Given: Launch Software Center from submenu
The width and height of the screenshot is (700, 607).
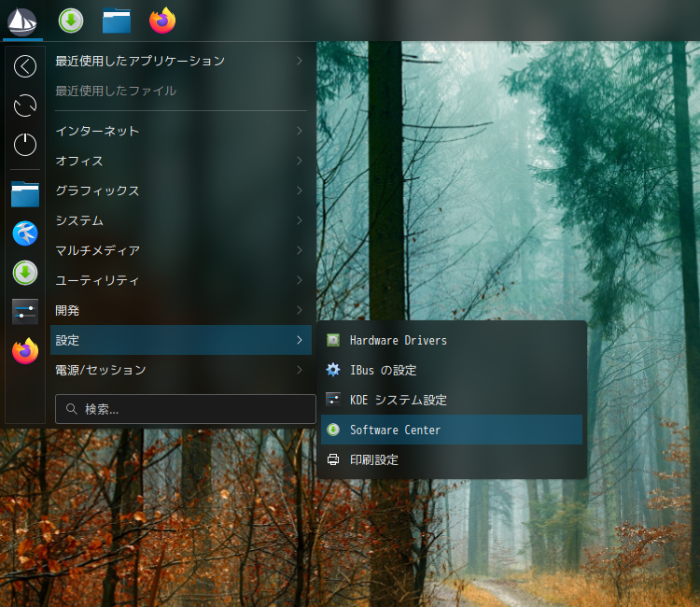Looking at the screenshot, I should [x=452, y=430].
